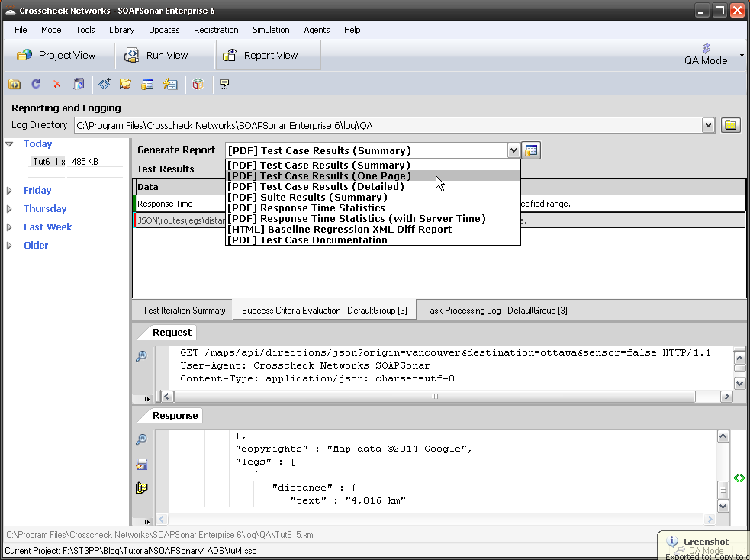750x560 pixels.
Task: Click the save response icon
Action: 142,464
